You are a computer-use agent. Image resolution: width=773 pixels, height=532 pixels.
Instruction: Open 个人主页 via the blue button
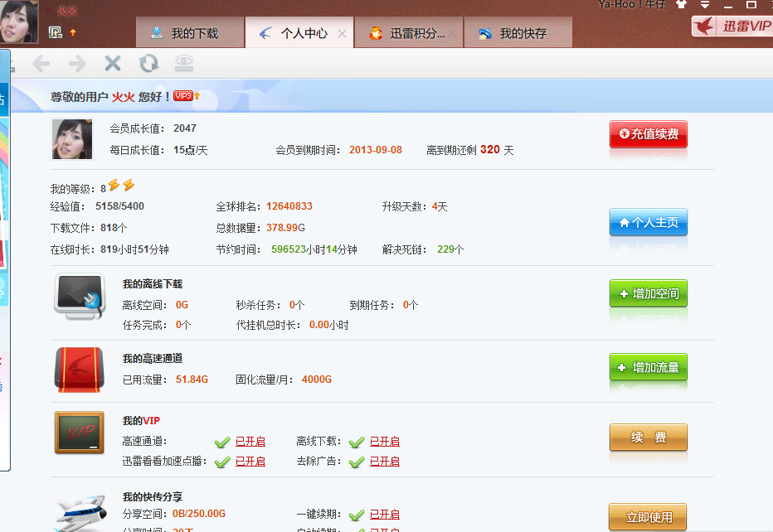click(649, 222)
